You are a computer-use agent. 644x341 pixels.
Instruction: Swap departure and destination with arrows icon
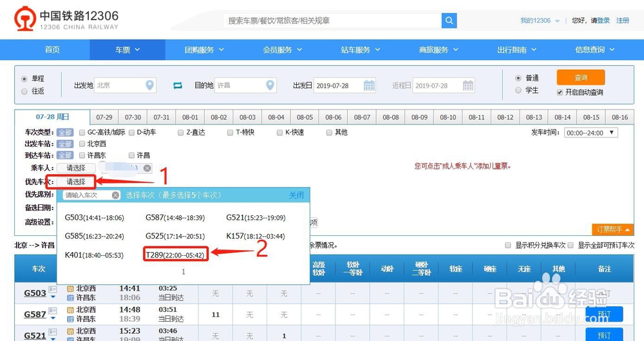(178, 86)
